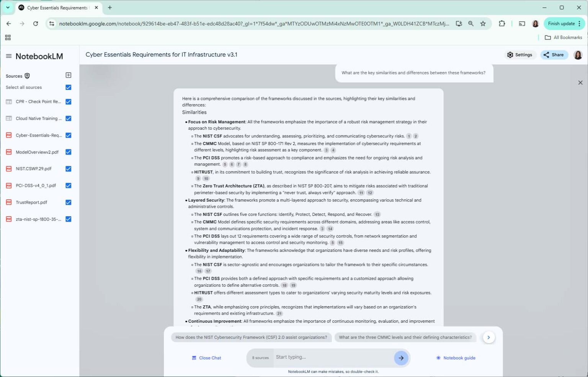This screenshot has width=588, height=377.
Task: Open NotebookLM Settings
Action: (x=520, y=55)
